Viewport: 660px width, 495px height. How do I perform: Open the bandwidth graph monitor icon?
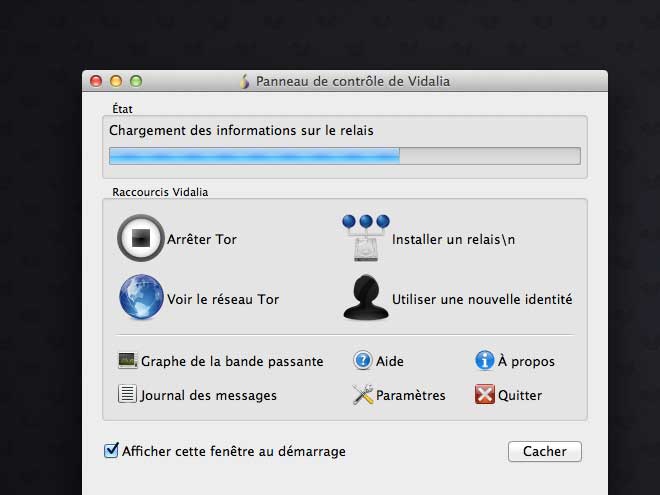pyautogui.click(x=128, y=361)
